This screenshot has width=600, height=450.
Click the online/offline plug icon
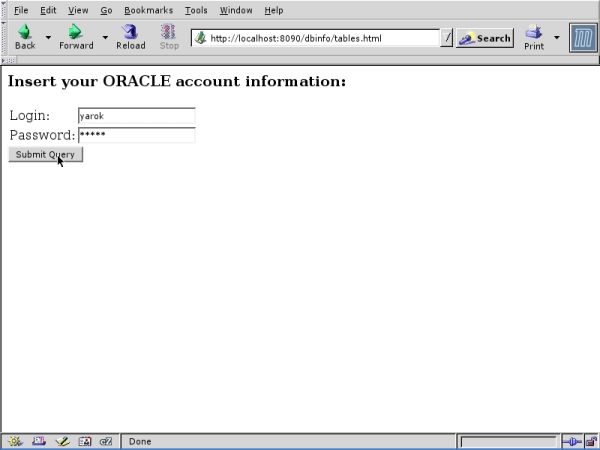(572, 442)
